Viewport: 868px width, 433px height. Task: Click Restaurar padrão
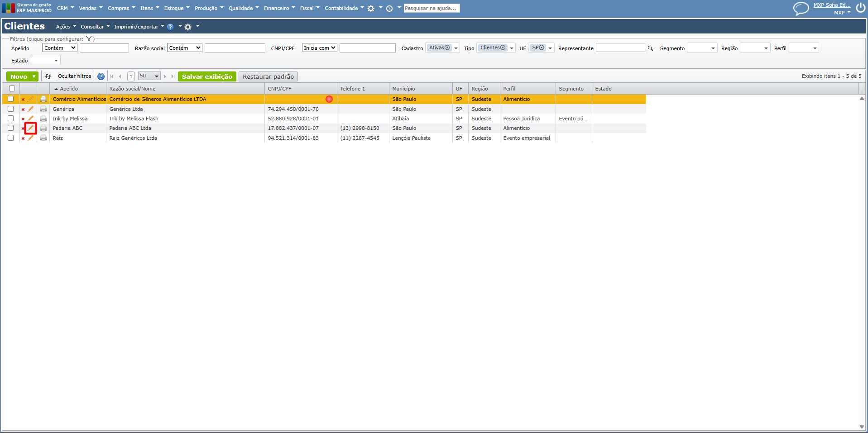pyautogui.click(x=268, y=76)
